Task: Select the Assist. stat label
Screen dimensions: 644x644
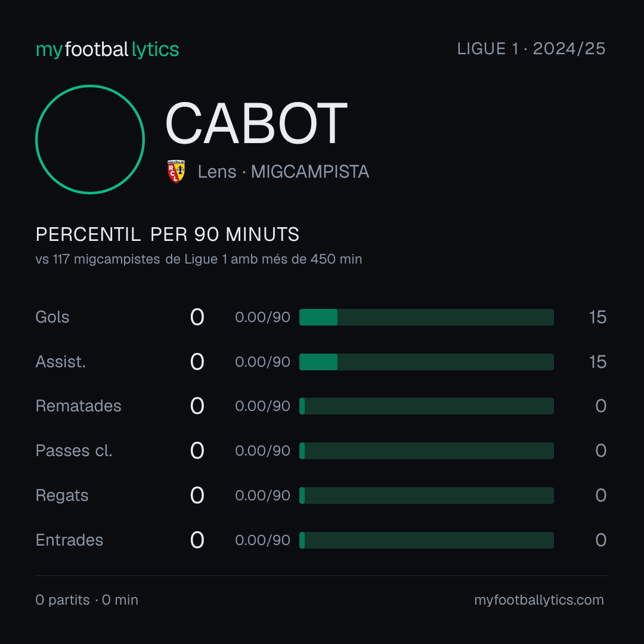Action: [x=61, y=362]
